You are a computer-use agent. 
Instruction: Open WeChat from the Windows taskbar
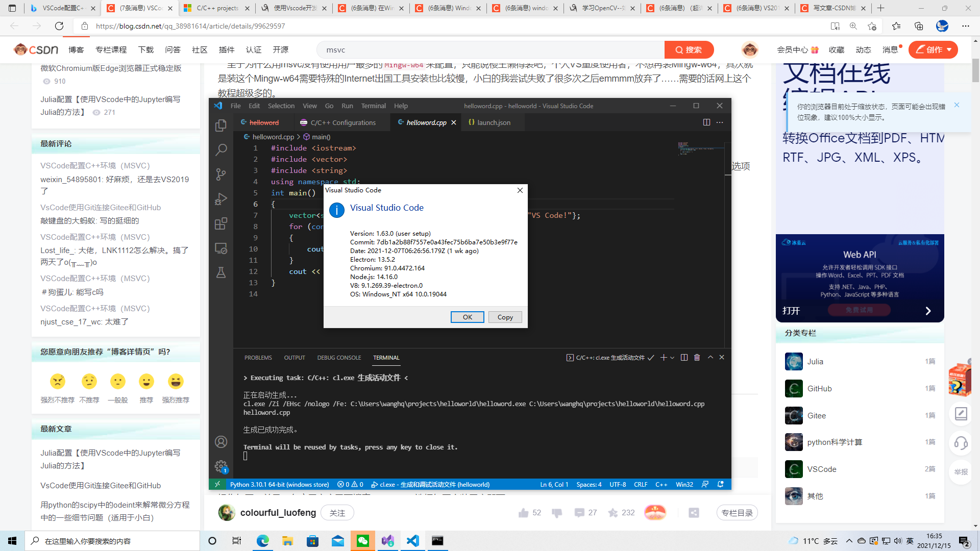point(363,541)
